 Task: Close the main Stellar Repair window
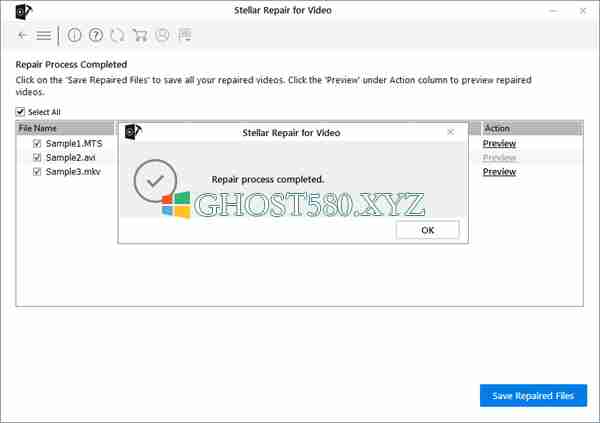tap(583, 11)
